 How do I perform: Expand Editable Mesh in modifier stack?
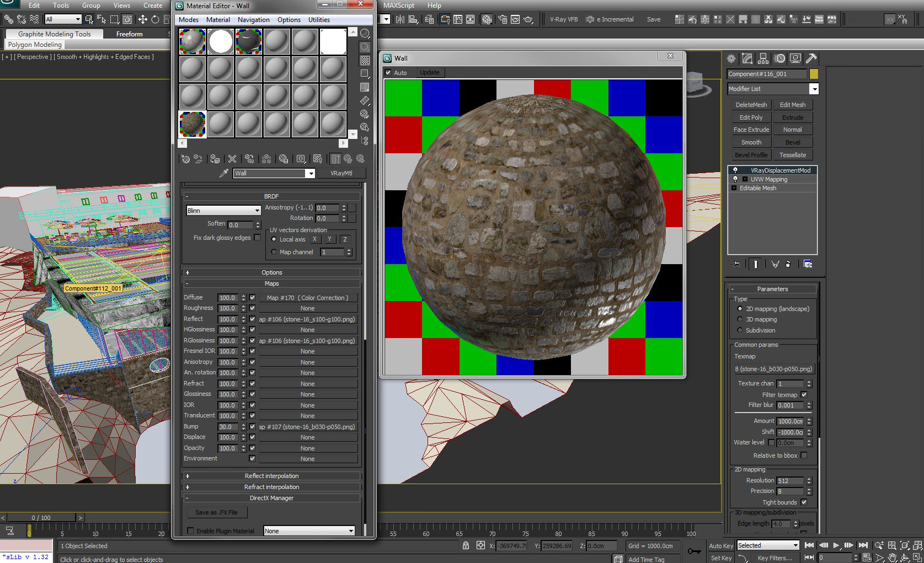click(734, 188)
